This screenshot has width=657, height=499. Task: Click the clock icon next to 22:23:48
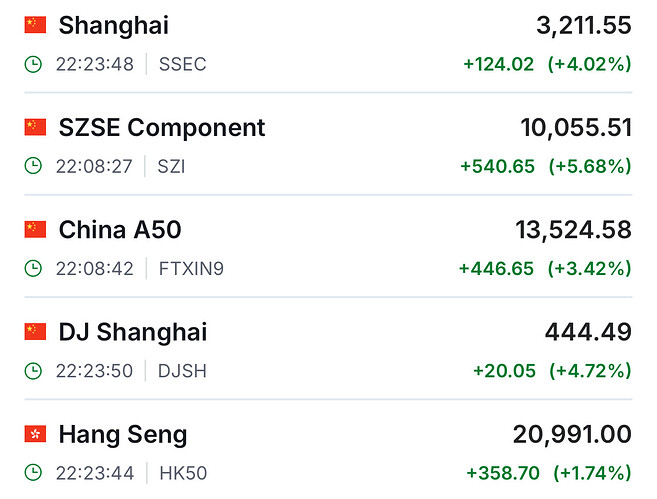point(34,64)
